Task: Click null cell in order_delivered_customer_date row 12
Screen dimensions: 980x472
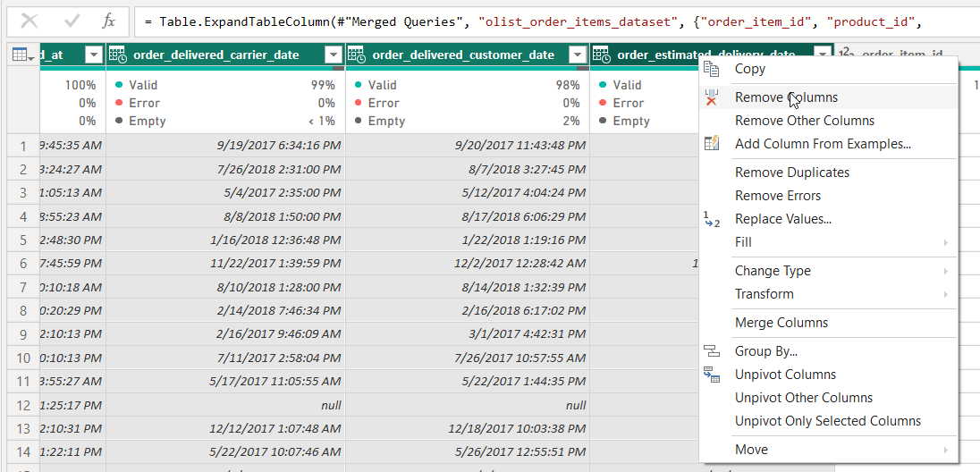Action: [x=468, y=406]
